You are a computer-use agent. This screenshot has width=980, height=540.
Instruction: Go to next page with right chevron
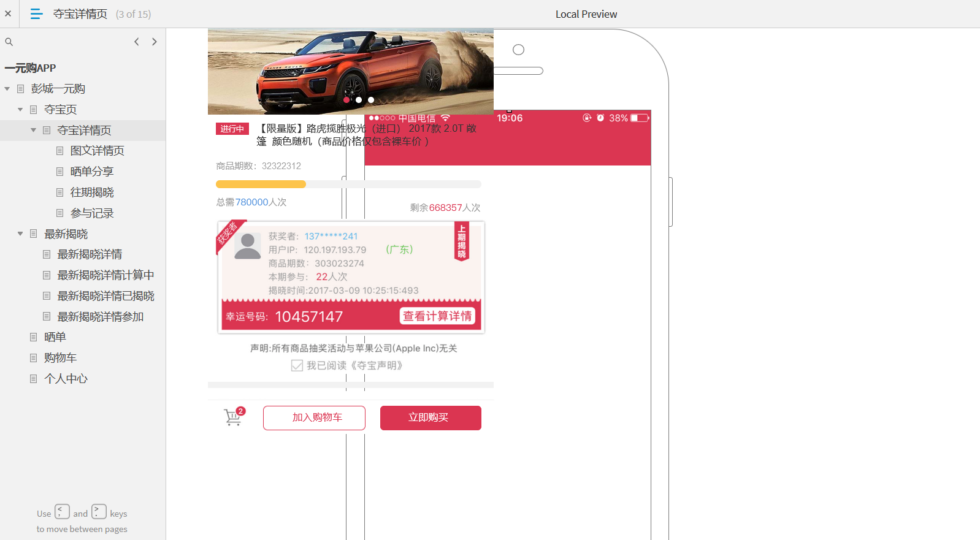point(155,42)
